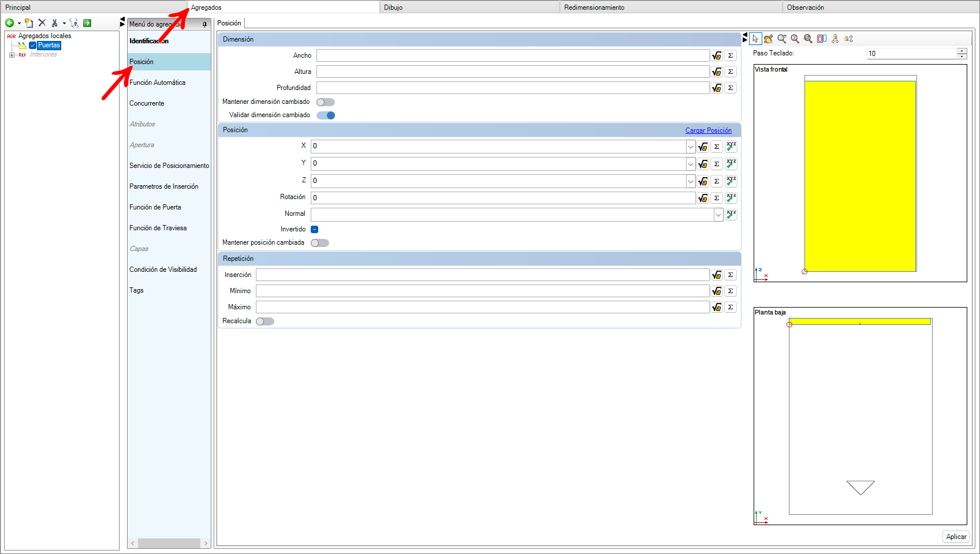This screenshot has width=980, height=554.
Task: Click into the Ancho input field
Action: click(513, 55)
